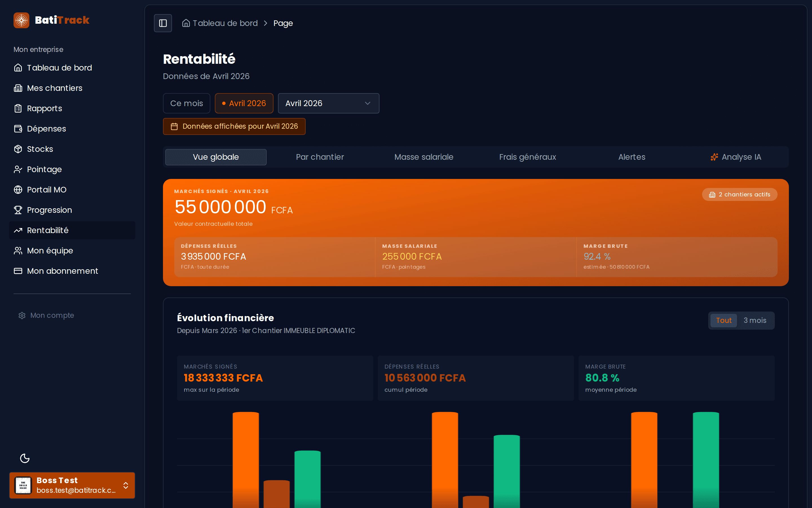This screenshot has height=508, width=812.
Task: Click the sparkle icon on Analyse IA
Action: click(x=714, y=157)
